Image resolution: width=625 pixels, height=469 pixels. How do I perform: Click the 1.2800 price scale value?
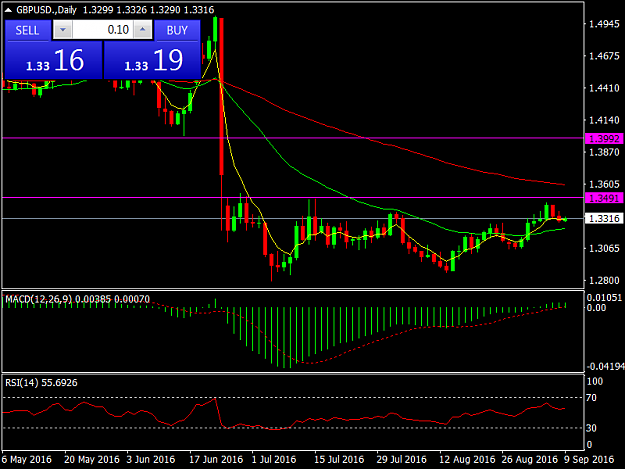tap(604, 281)
